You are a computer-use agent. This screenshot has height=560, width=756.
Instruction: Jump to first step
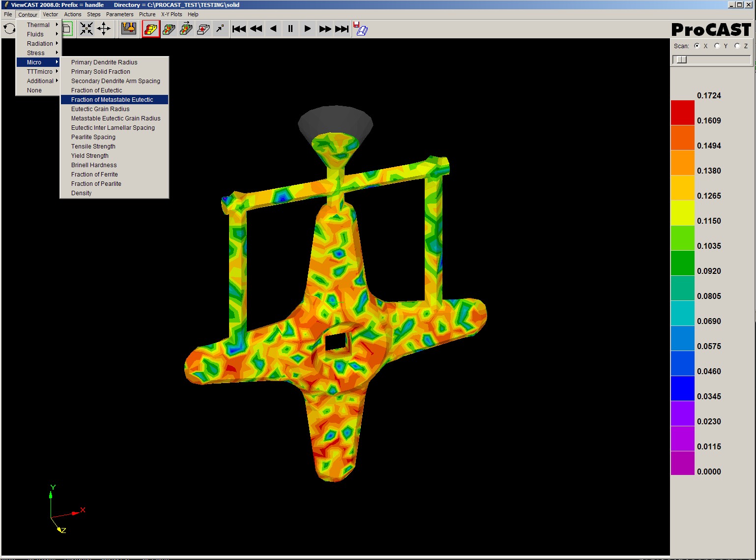[x=239, y=29]
